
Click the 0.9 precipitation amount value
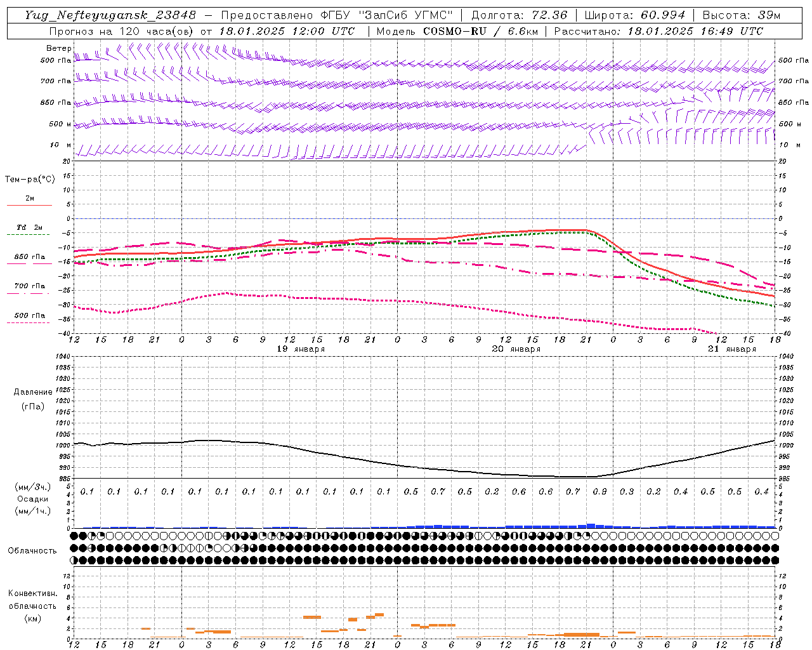pos(599,491)
